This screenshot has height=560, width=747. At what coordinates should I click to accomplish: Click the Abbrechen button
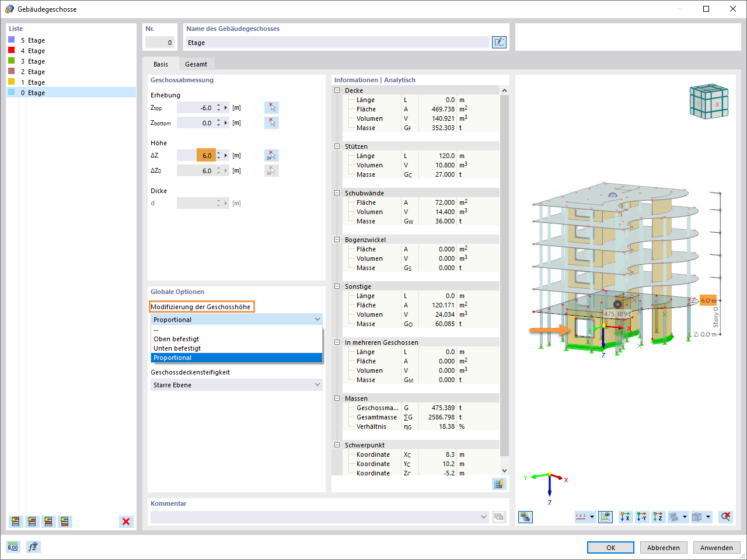click(664, 548)
